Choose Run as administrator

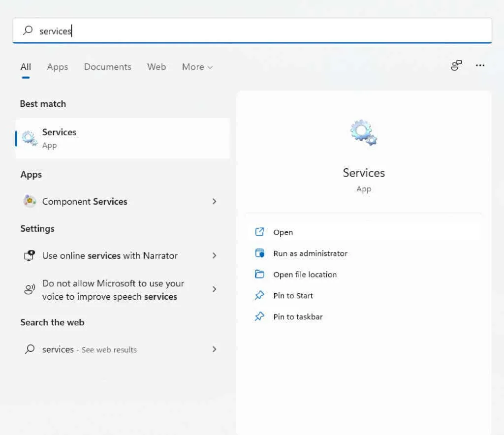point(310,253)
